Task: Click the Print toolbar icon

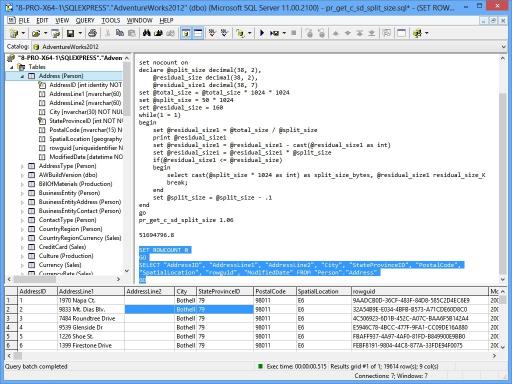Action: [92, 33]
